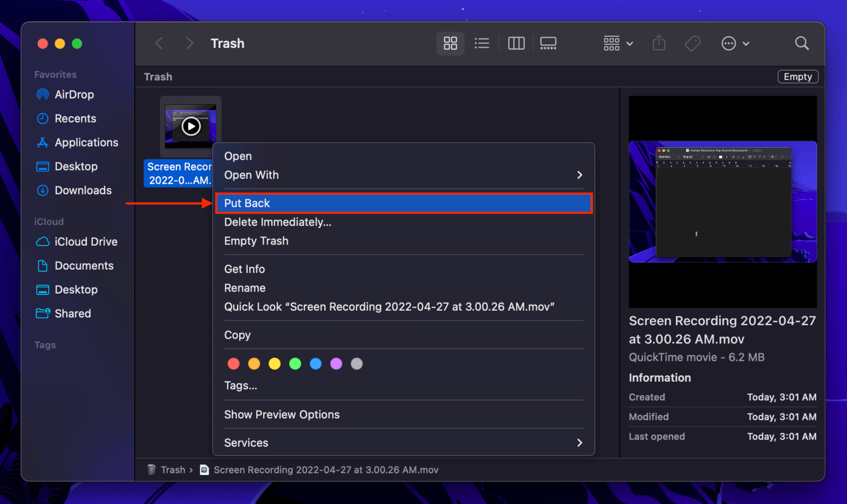The height and width of the screenshot is (504, 847).
Task: Open Downloads in the sidebar
Action: (83, 190)
